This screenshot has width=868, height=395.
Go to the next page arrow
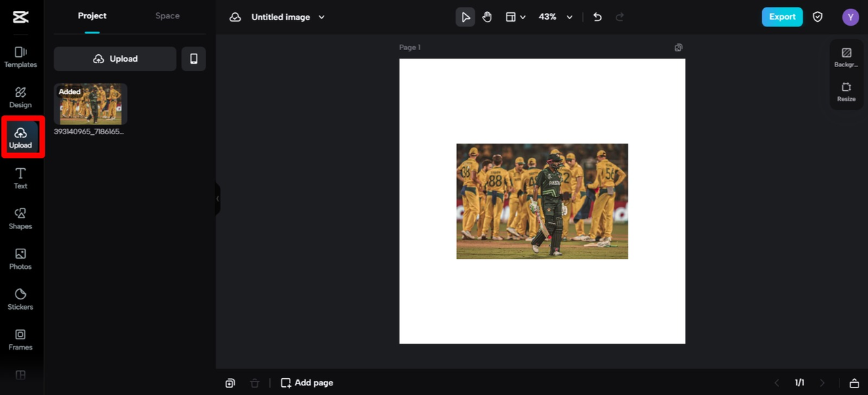pos(823,383)
